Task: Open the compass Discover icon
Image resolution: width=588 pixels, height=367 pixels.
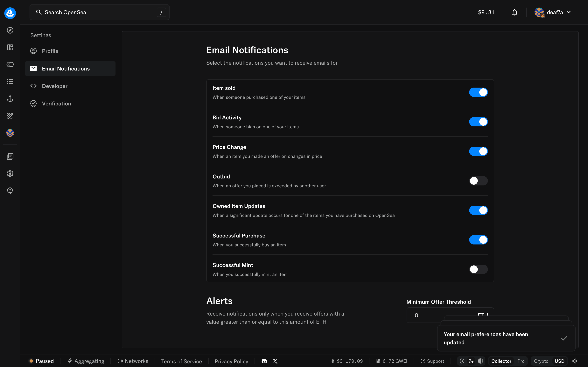Action: (x=10, y=30)
